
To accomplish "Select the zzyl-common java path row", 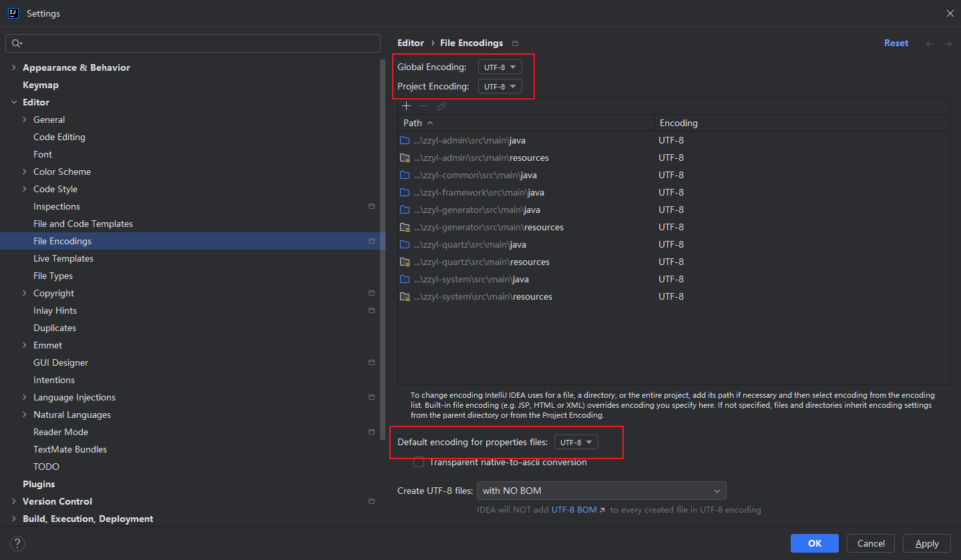I will coord(673,175).
